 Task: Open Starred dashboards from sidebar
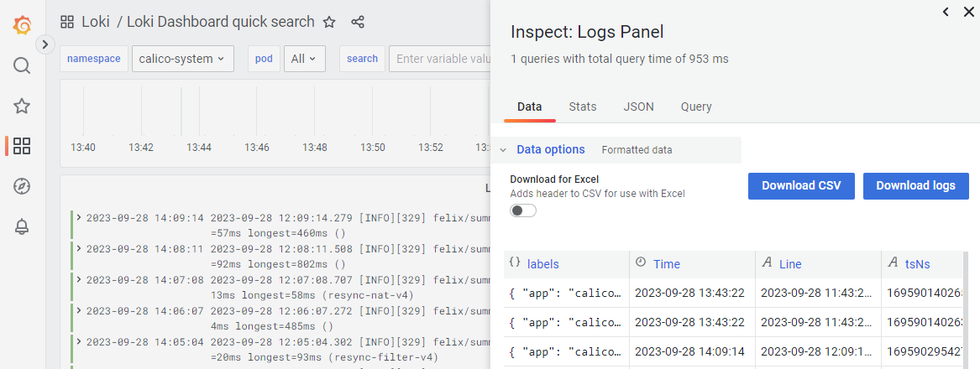[23, 106]
